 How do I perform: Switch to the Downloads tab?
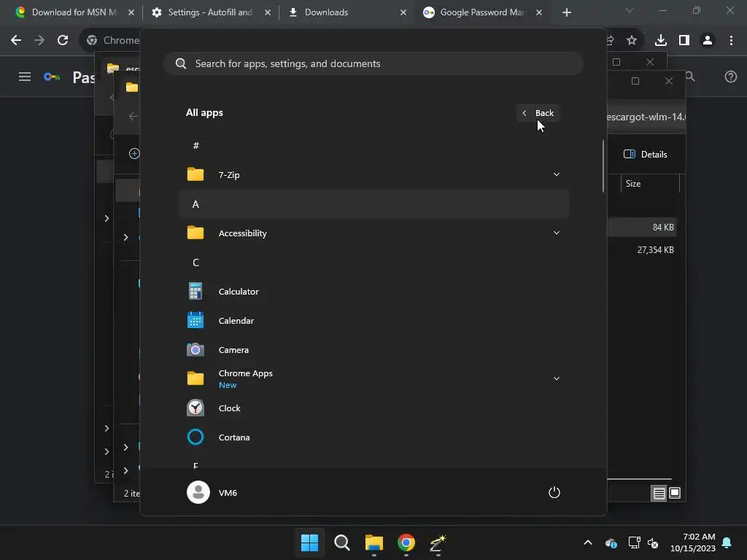(x=347, y=12)
